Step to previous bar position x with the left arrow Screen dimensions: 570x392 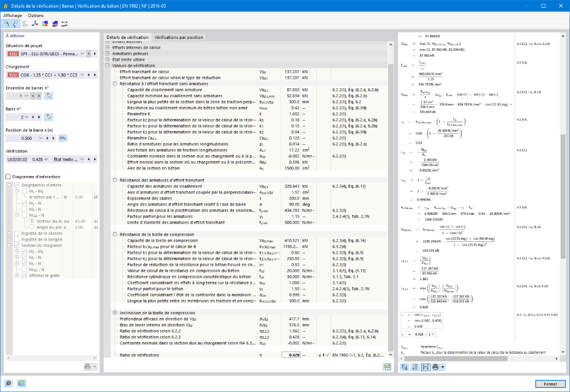pos(47,138)
